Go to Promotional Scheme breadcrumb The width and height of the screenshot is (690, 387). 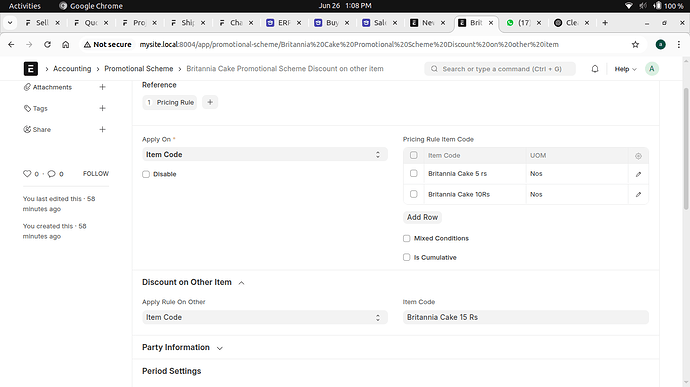pyautogui.click(x=139, y=69)
